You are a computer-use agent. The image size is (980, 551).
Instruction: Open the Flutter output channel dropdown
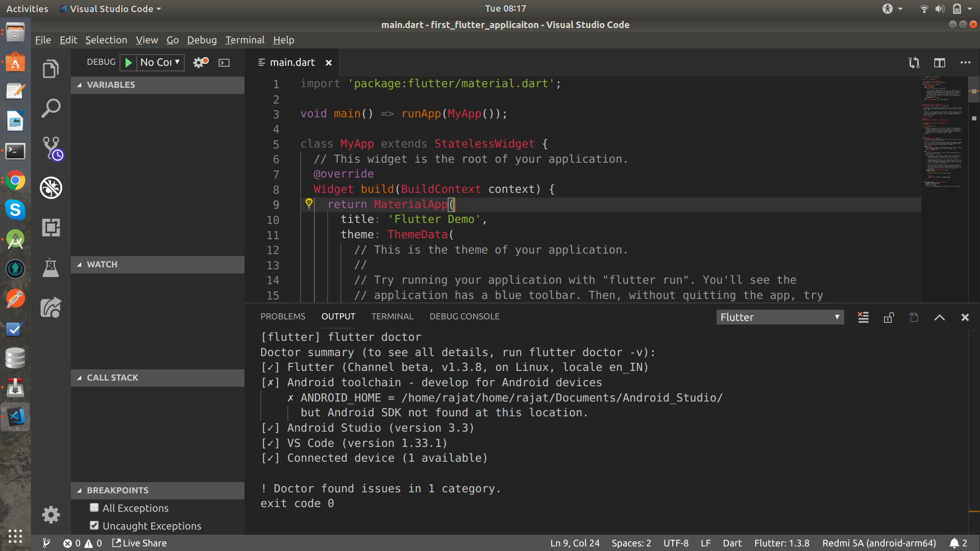click(x=779, y=317)
